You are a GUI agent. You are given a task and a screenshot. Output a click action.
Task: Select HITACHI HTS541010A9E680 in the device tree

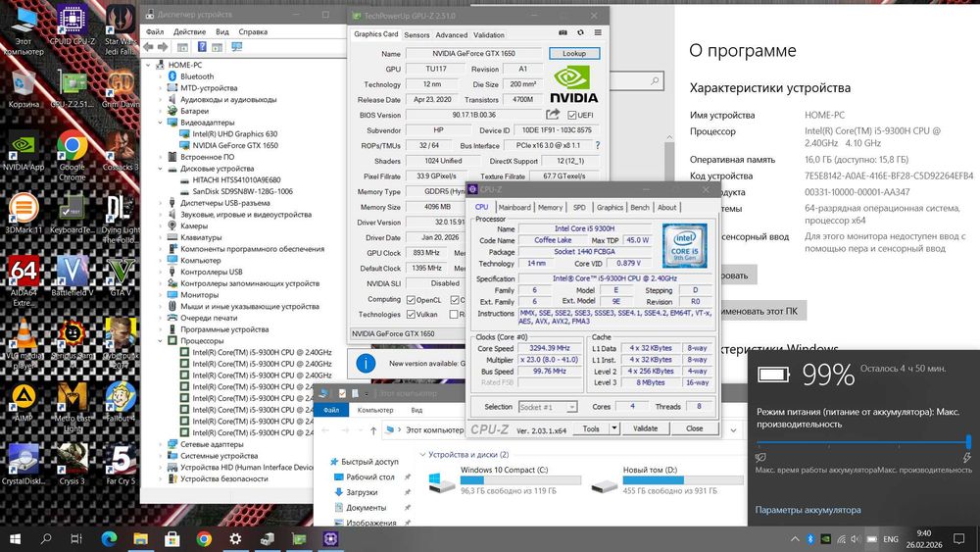click(x=236, y=180)
